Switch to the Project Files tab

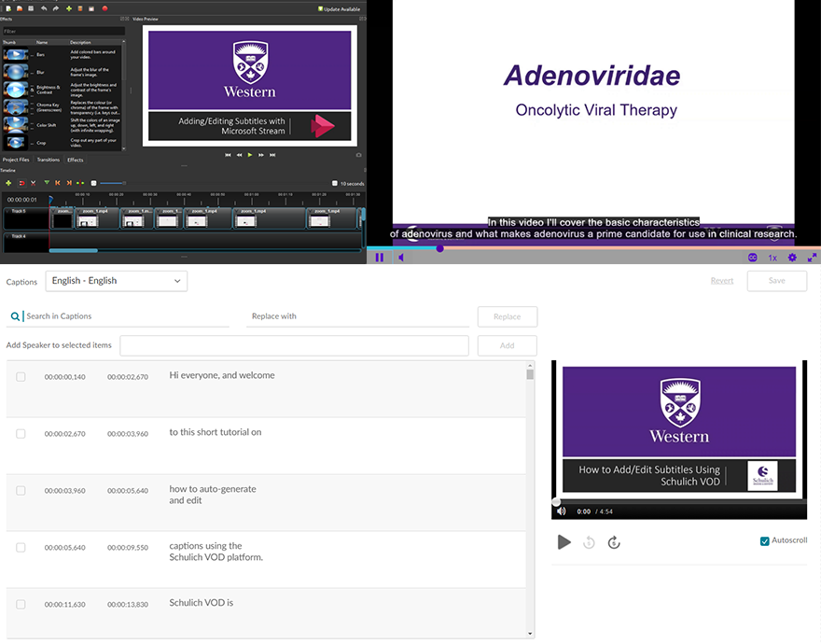tap(16, 160)
